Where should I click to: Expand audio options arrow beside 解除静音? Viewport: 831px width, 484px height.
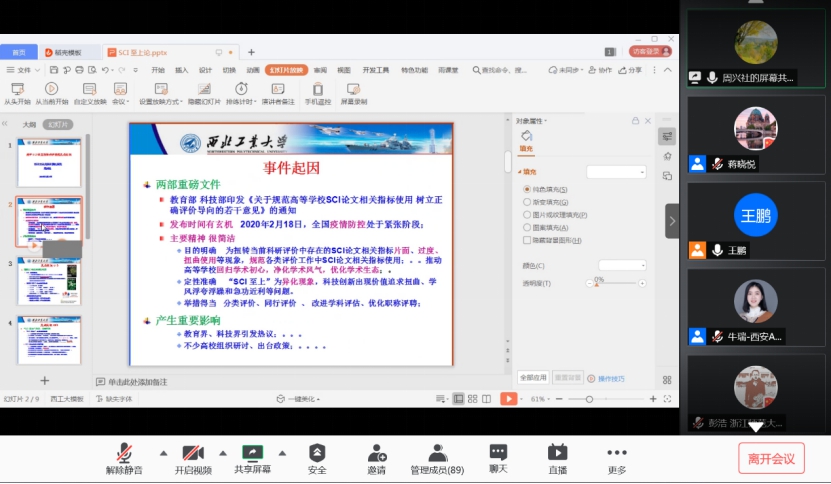point(163,453)
